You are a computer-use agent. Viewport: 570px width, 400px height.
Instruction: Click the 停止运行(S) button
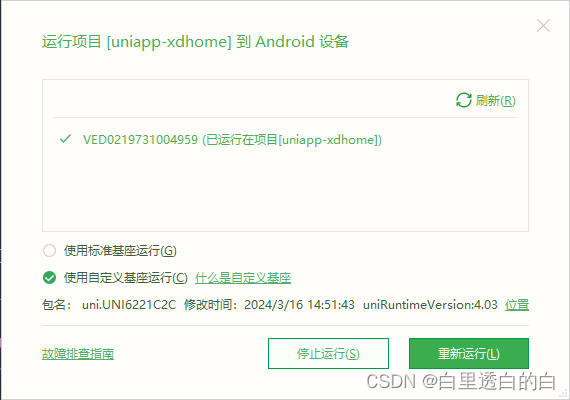tap(328, 353)
